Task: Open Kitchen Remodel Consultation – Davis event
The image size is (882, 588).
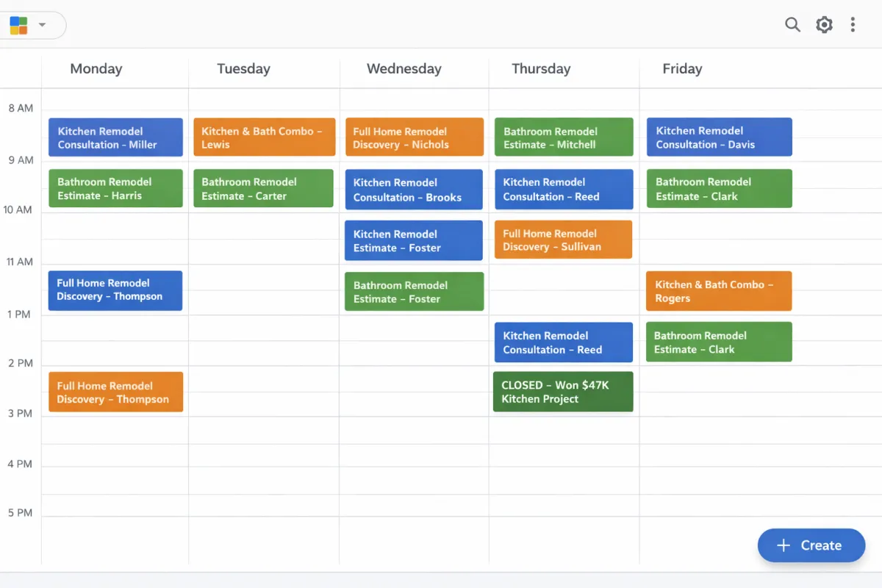Action: coord(720,137)
